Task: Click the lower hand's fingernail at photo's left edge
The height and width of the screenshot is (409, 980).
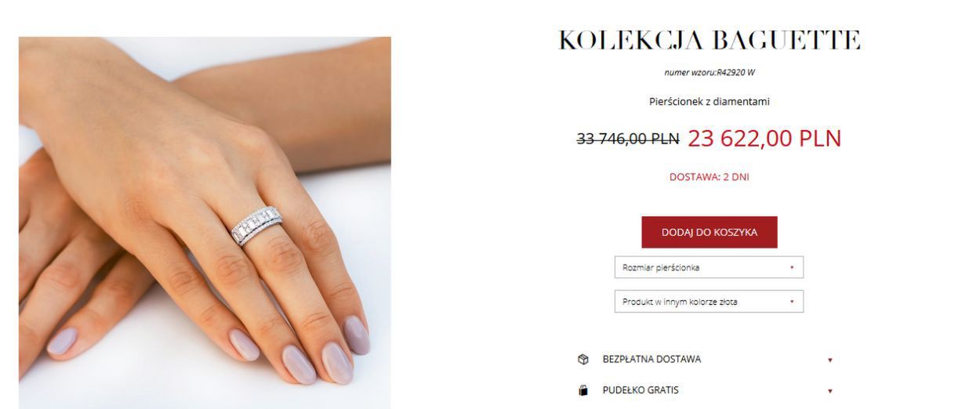Action: (63, 341)
